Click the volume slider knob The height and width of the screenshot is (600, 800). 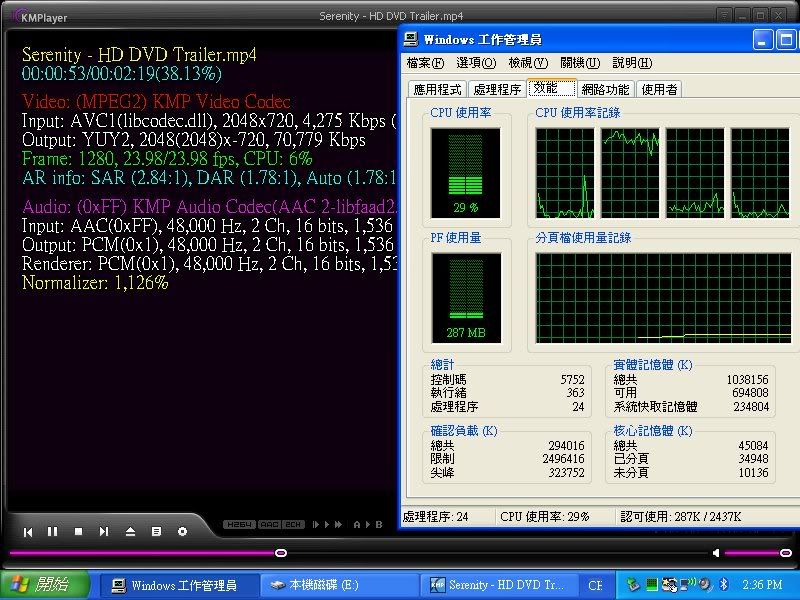(785, 553)
